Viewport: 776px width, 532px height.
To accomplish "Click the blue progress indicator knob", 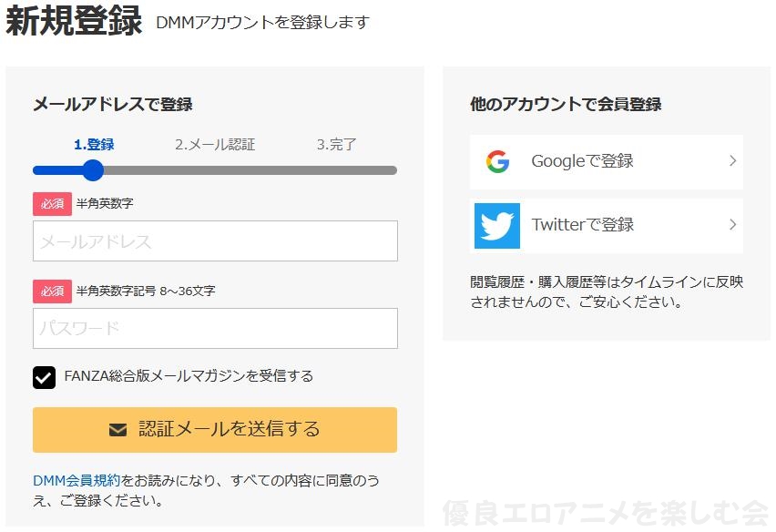I will [93, 170].
